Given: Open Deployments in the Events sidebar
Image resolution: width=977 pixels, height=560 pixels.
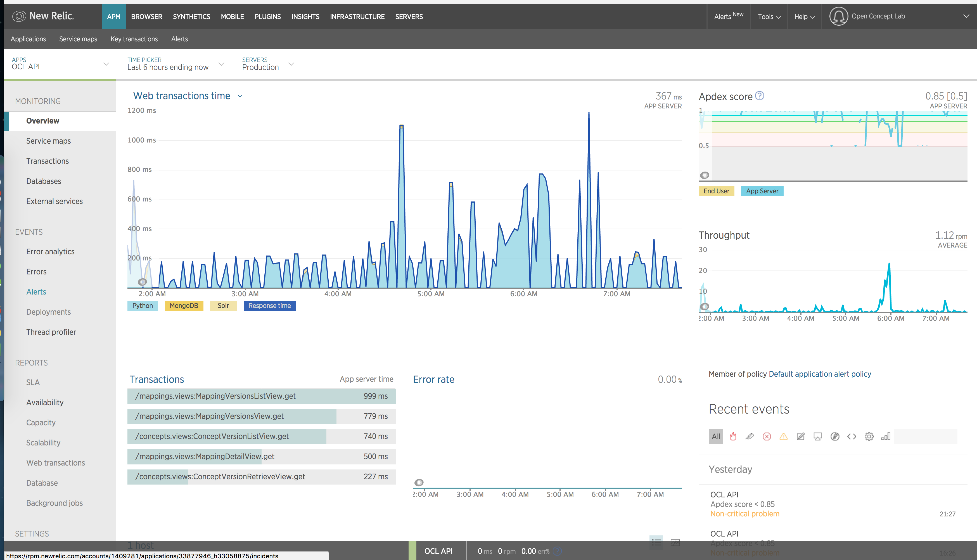Looking at the screenshot, I should [48, 312].
